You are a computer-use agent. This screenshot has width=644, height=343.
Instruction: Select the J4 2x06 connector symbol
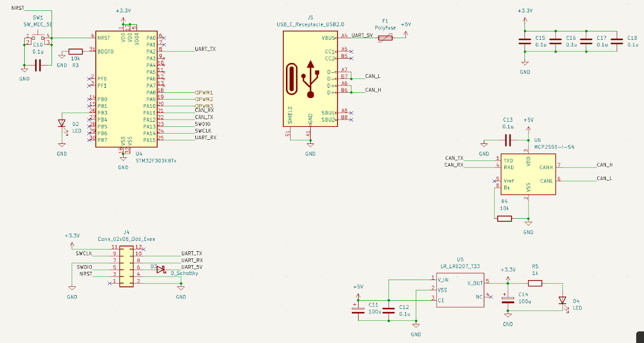[x=126, y=265]
